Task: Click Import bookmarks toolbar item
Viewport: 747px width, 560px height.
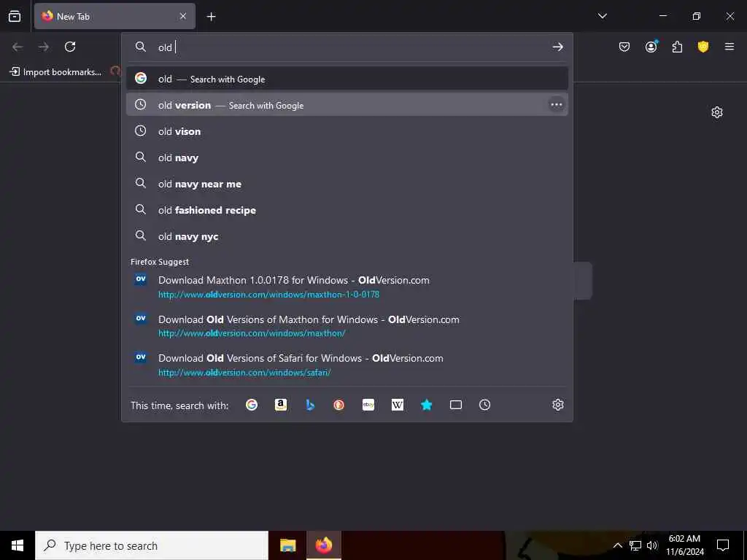Action: [x=55, y=72]
